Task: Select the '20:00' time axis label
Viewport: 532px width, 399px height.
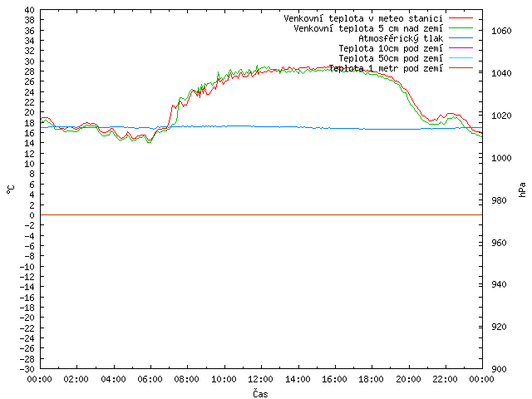Action: pyautogui.click(x=408, y=379)
